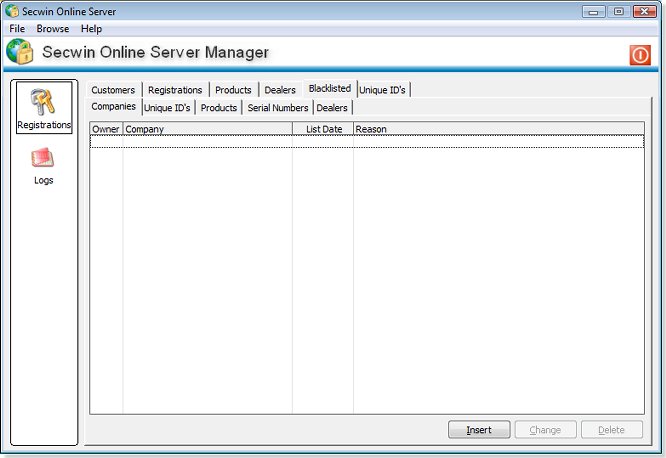This screenshot has height=458, width=666.
Task: Open the File menu
Action: point(17,29)
